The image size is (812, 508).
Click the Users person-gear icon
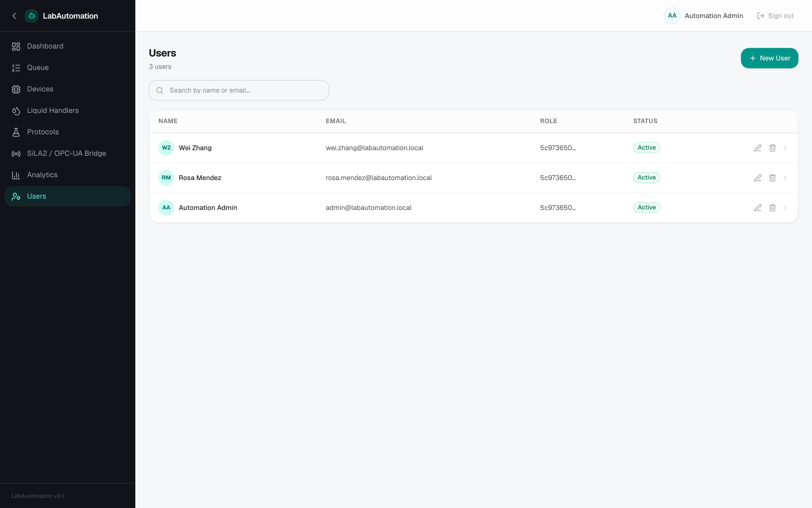coord(16,196)
